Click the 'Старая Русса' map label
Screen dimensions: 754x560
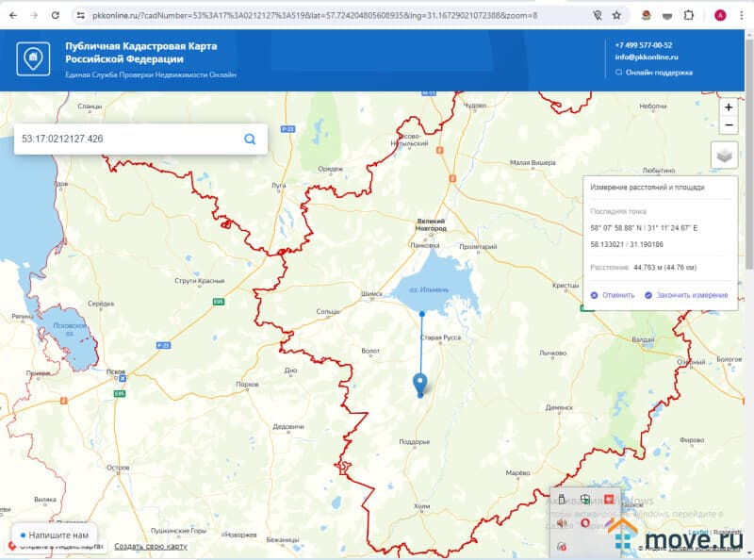440,338
